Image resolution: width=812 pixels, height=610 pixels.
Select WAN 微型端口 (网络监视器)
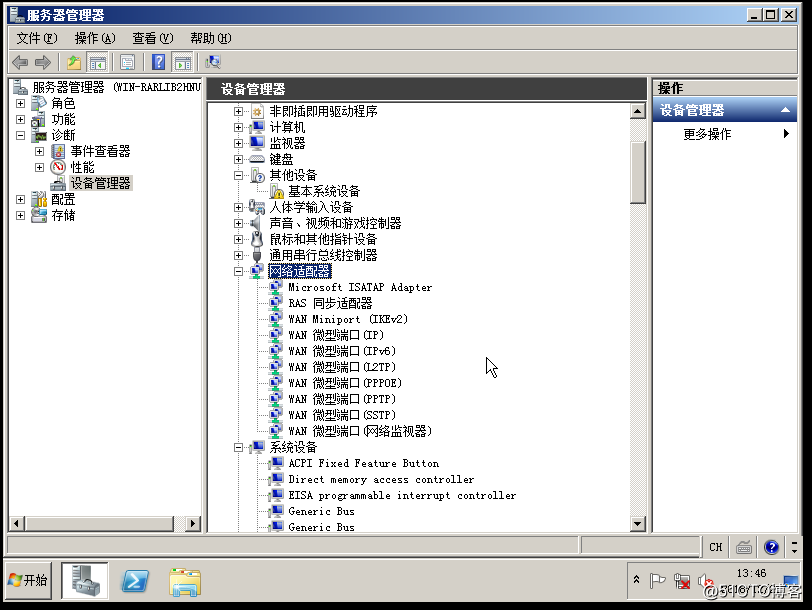(360, 431)
